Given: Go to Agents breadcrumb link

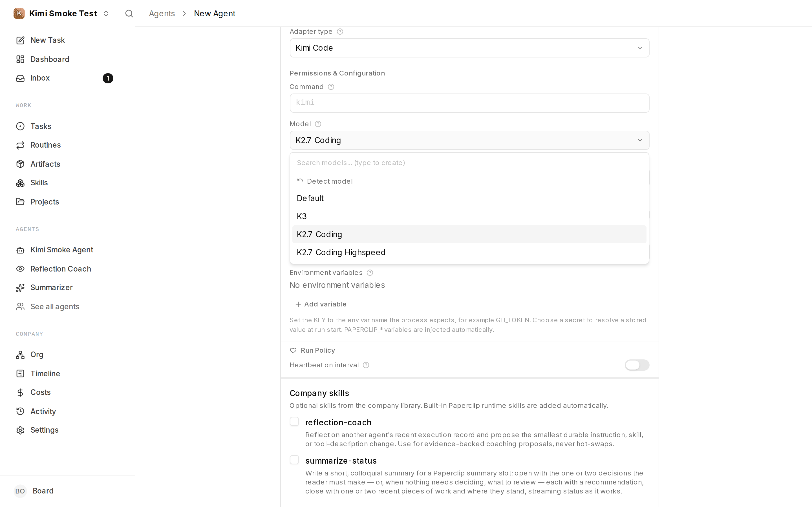Looking at the screenshot, I should point(162,14).
